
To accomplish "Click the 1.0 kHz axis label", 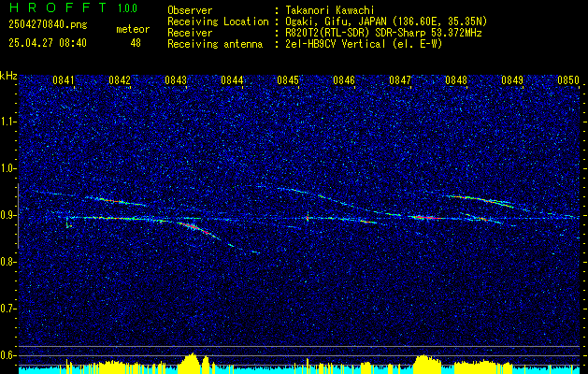I will point(7,169).
